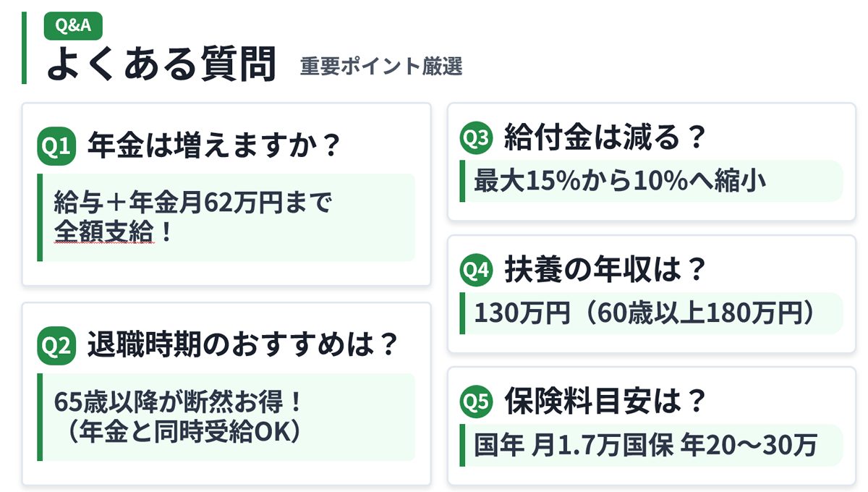Click the answer 最大15%から10%へ縮小
Viewport: 868px width, 492px height.
click(x=620, y=181)
